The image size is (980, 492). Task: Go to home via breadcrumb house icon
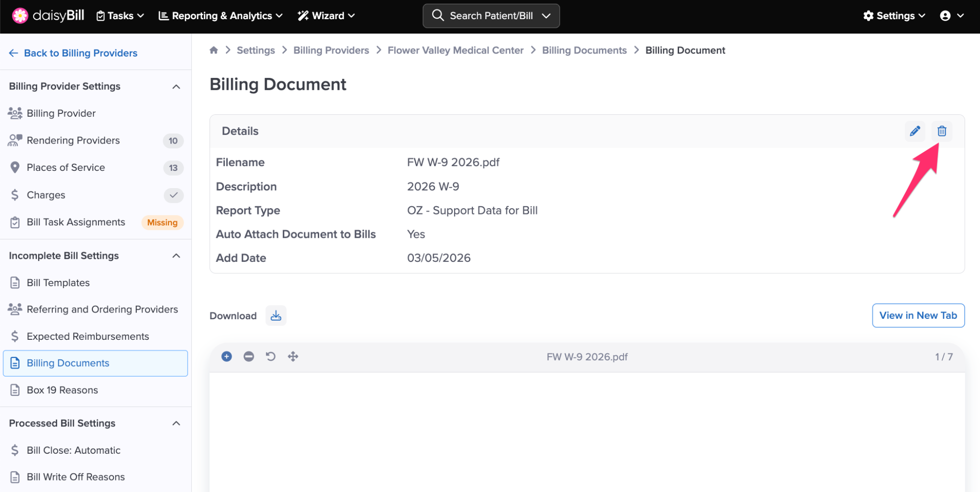click(x=214, y=50)
